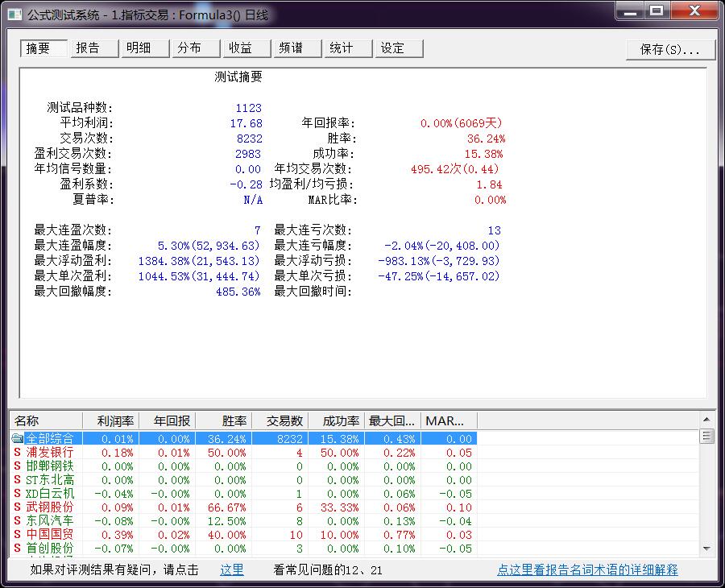Viewport: 725px width, 588px height.
Task: Click the S icon beside 中国国贸
Action: [17, 534]
